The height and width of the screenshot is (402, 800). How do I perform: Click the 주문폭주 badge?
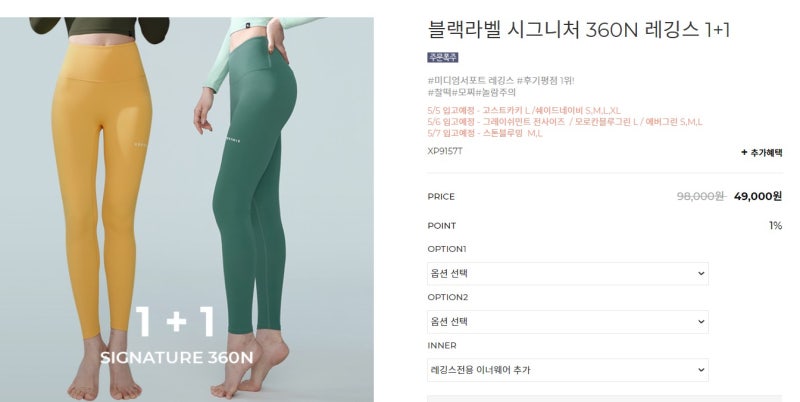coord(442,57)
